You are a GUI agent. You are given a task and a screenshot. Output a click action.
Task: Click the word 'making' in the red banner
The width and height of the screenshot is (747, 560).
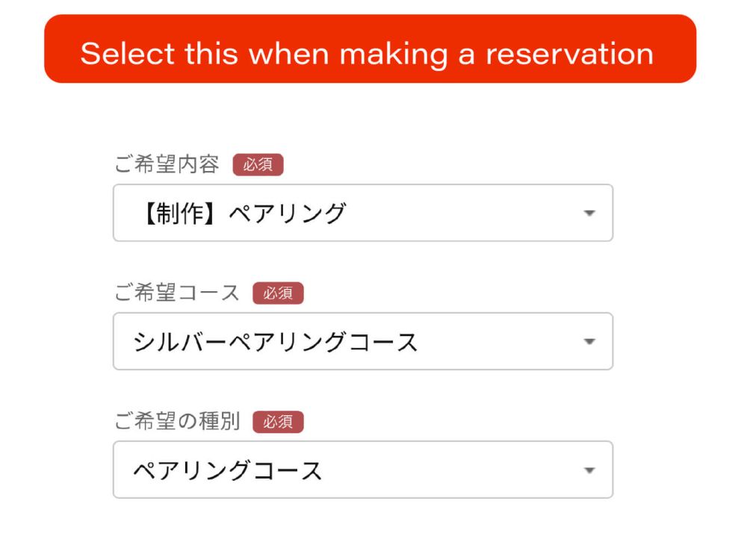tap(394, 55)
